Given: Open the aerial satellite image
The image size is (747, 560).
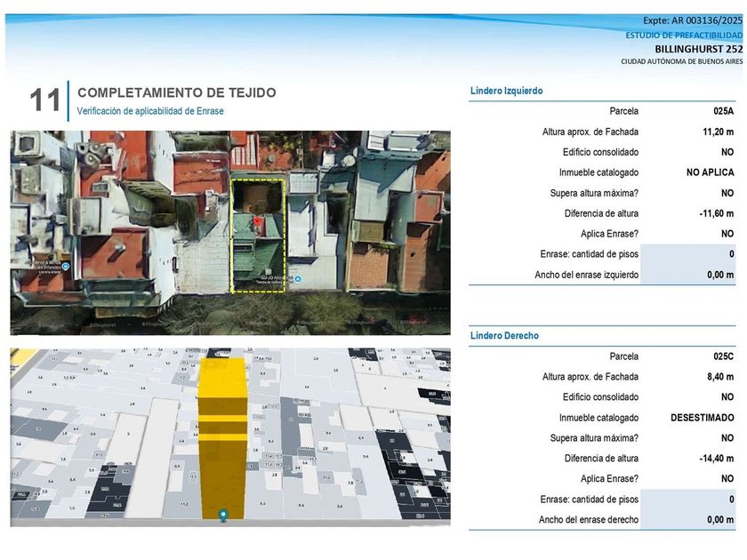Looking at the screenshot, I should point(230,233).
